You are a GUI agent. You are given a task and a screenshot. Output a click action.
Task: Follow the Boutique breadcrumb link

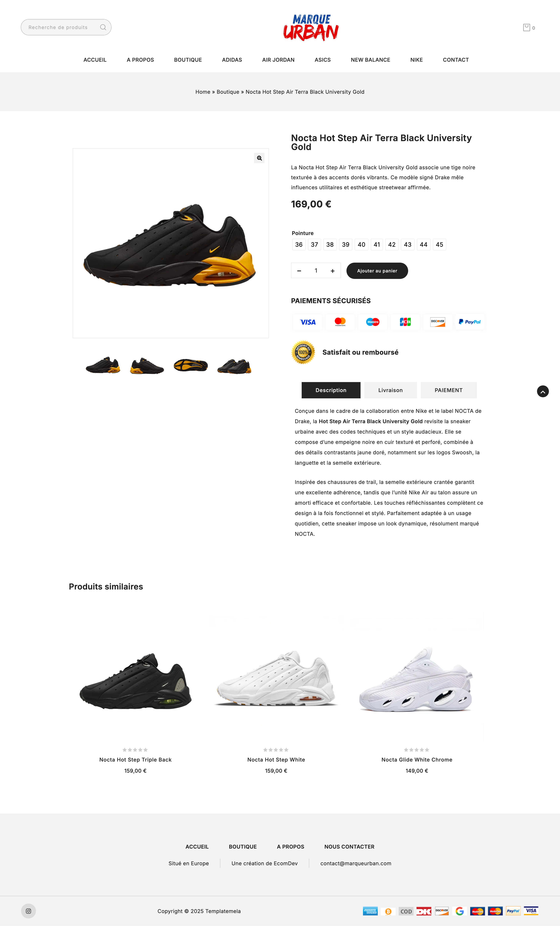tap(228, 92)
